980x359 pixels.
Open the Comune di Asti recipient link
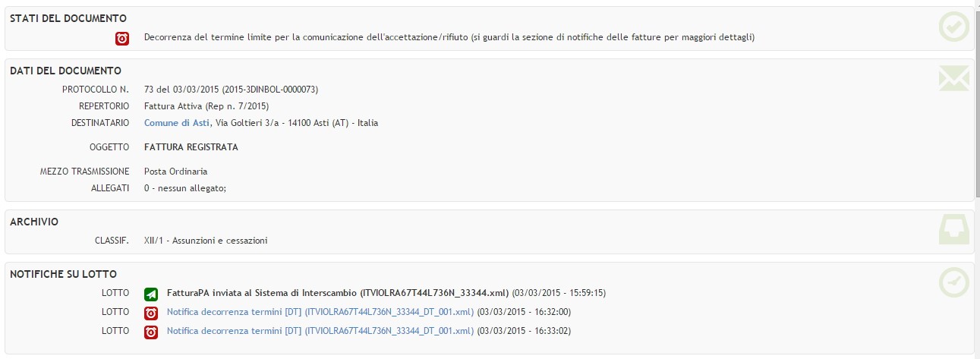[x=177, y=123]
